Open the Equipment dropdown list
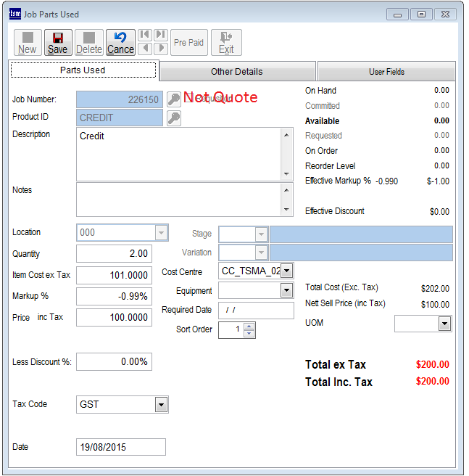469x476 pixels. point(286,291)
